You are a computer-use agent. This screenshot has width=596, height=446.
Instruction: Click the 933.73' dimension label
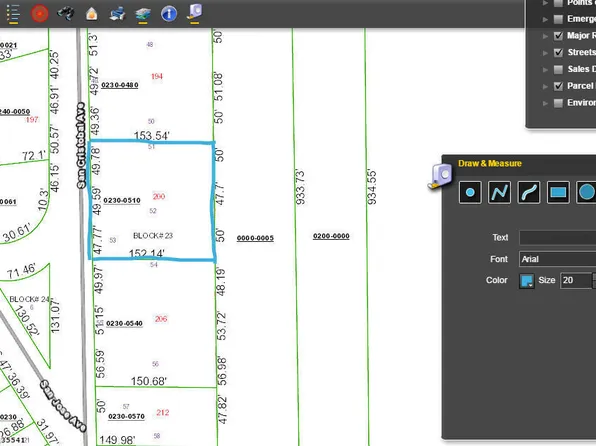click(x=300, y=187)
